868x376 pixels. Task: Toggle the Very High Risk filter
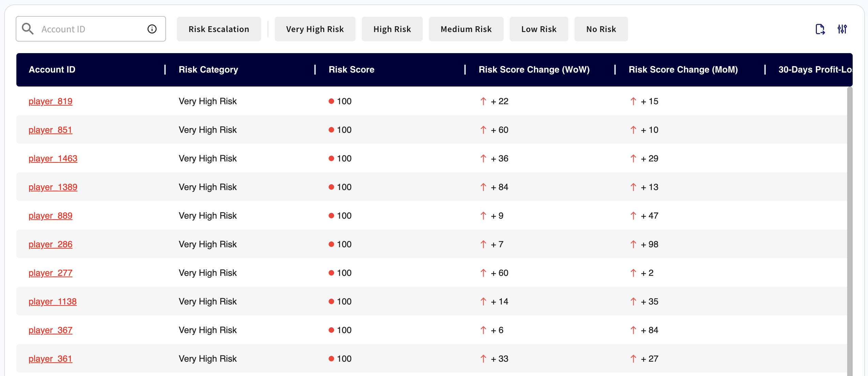(315, 29)
